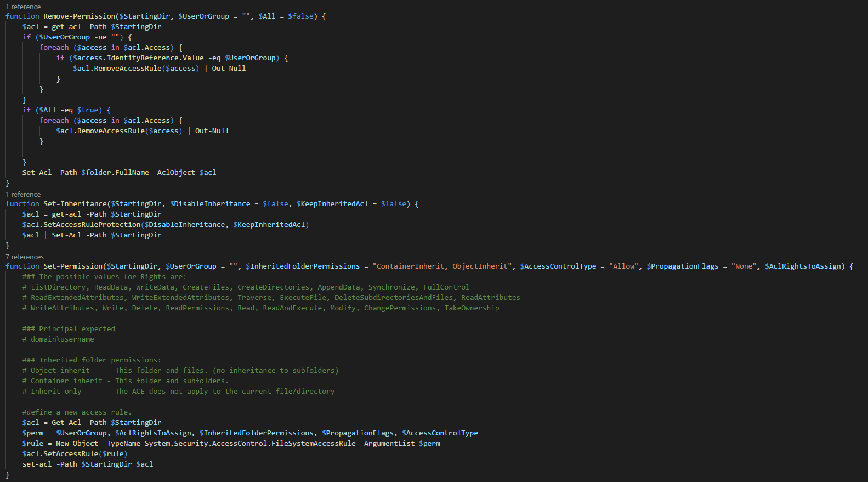Screen dimensions: 868x482
Task: Click the New-Object cmdlet
Action: (77, 444)
